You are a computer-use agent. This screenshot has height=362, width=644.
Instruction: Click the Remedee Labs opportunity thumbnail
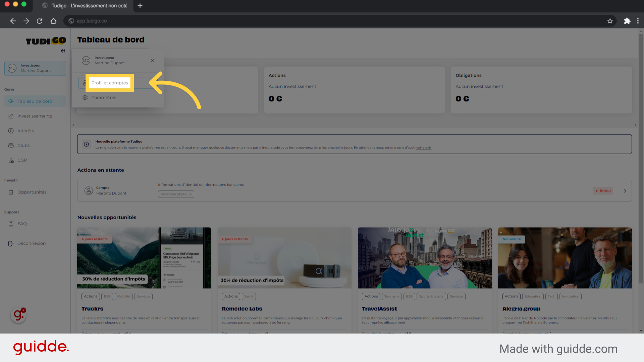point(284,258)
